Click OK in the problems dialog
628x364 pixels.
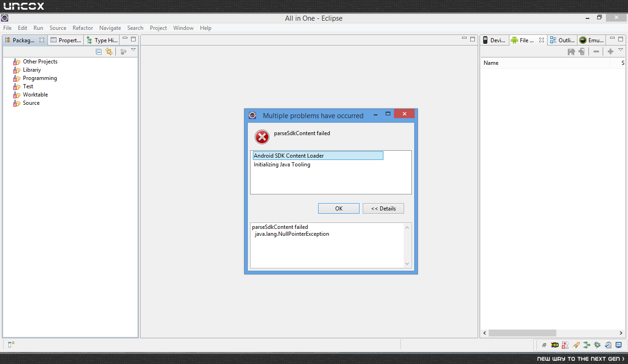(x=339, y=208)
